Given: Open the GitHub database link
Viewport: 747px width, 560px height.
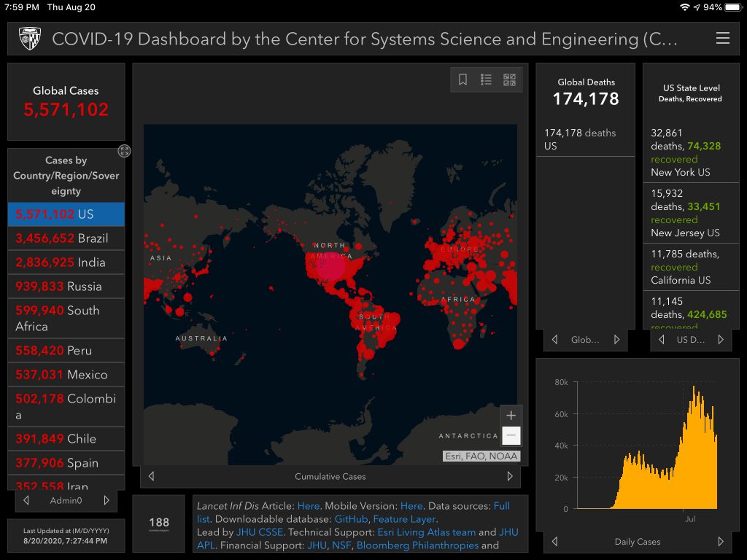Looking at the screenshot, I should coord(351,519).
